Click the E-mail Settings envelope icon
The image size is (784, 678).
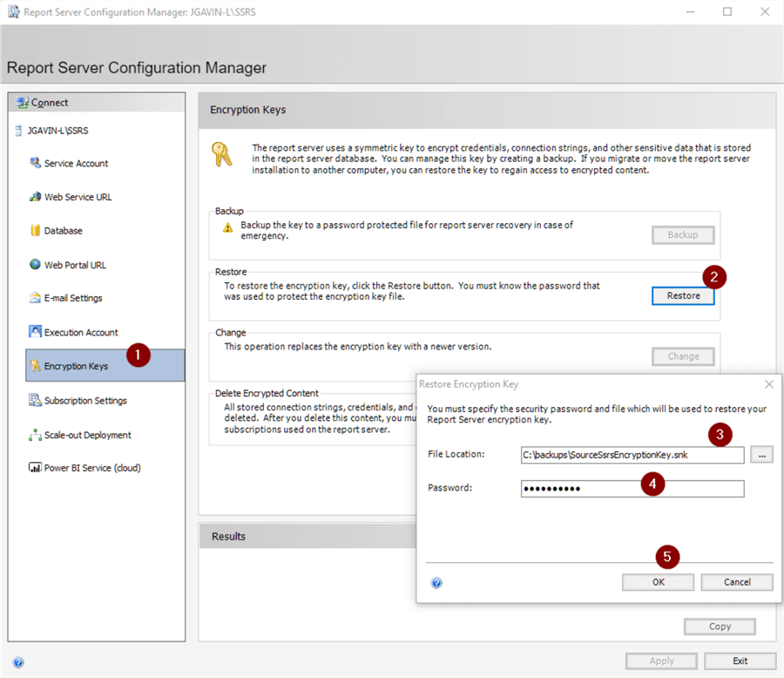(x=36, y=298)
